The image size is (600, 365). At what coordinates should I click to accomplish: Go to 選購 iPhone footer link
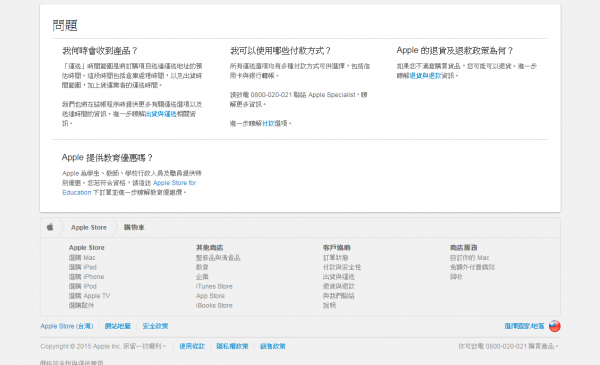(x=86, y=277)
